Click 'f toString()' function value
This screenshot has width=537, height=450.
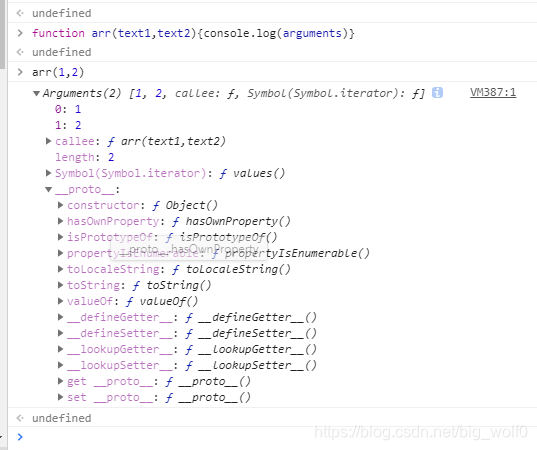click(x=172, y=285)
